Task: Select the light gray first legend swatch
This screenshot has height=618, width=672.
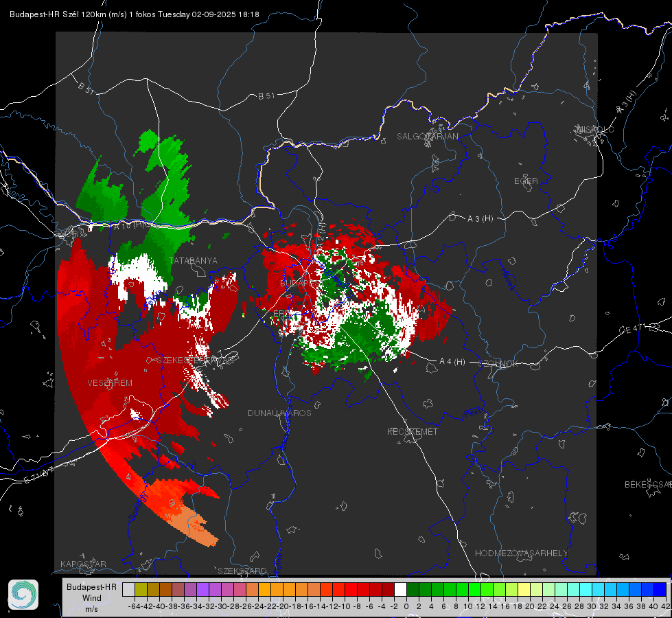Action: 128,589
